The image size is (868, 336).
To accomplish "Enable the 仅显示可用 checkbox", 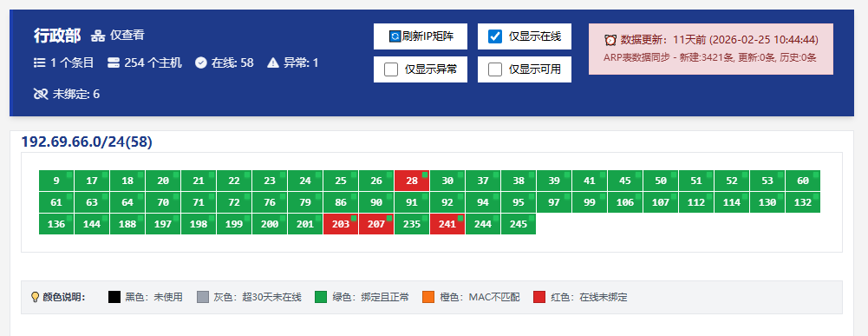I will 495,69.
